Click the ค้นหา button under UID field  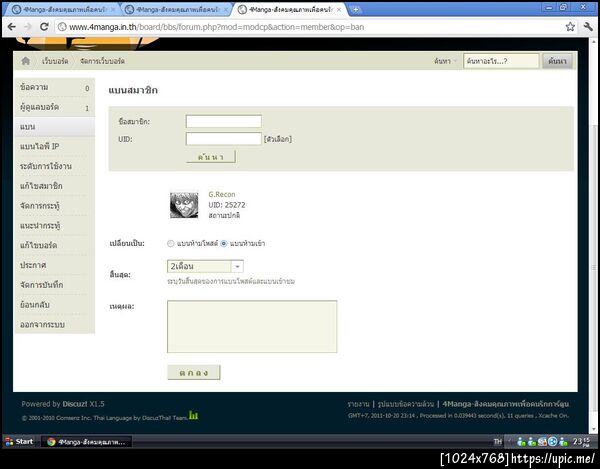[210, 157]
